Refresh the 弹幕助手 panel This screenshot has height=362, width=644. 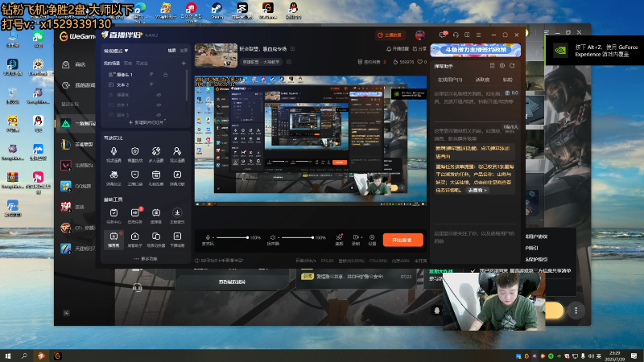pos(512,66)
